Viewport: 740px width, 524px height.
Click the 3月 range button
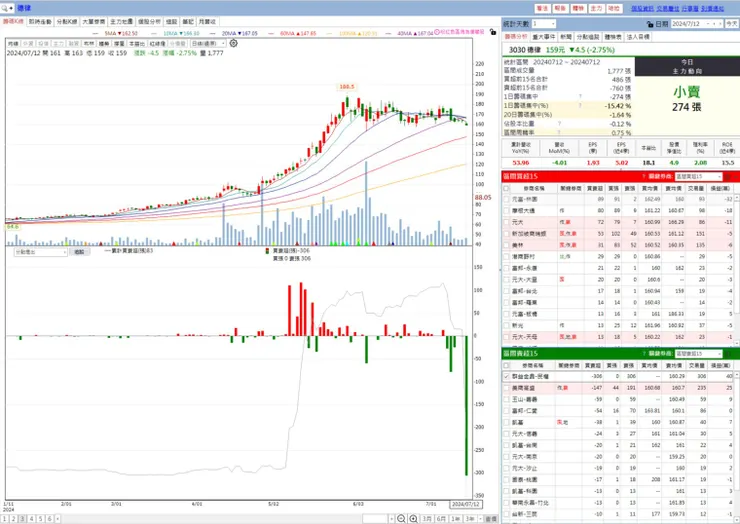point(427,519)
